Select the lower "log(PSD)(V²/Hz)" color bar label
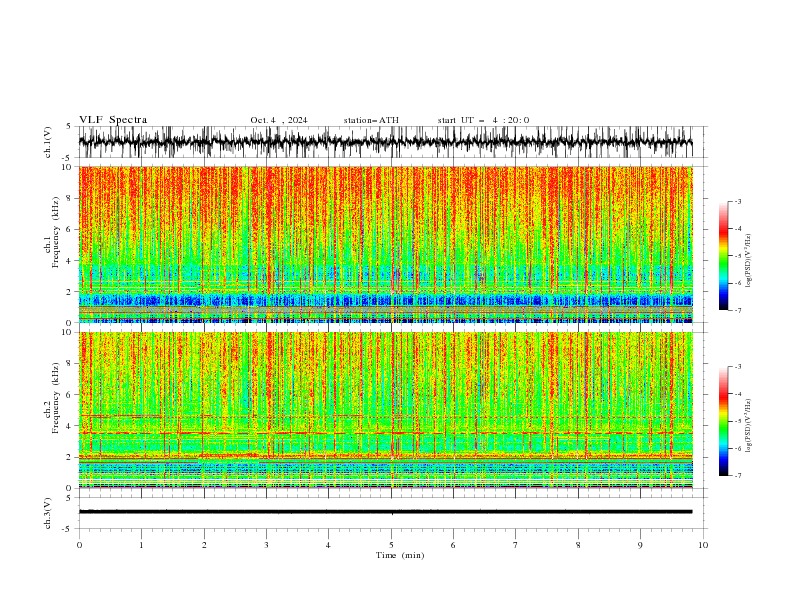792x612 pixels. [748, 426]
